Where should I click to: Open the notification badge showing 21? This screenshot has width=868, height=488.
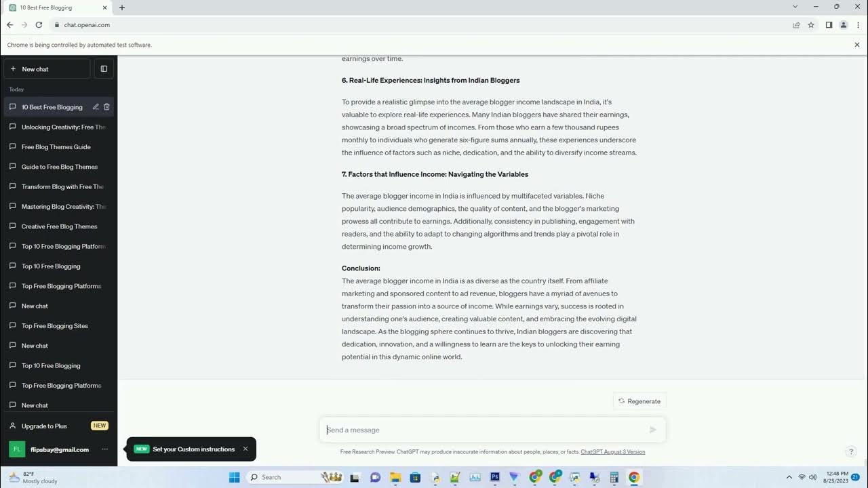[x=856, y=477]
